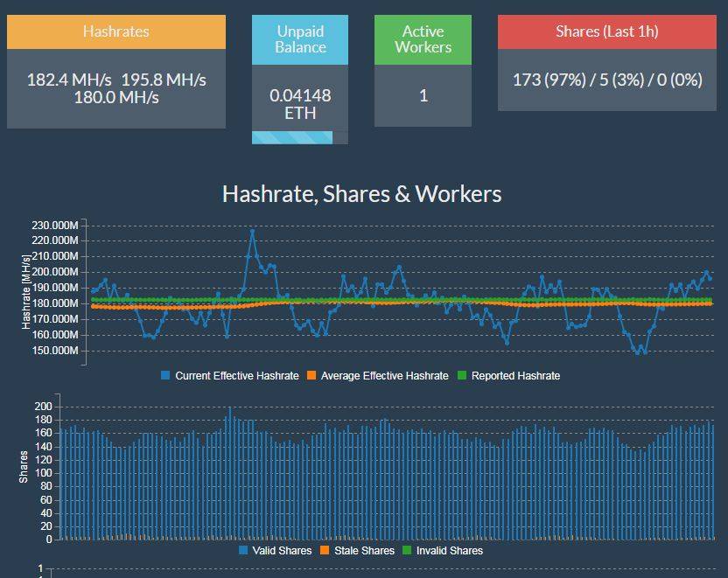Hide the Reported Hashrate series via its label
This screenshot has width=728, height=578.
pos(515,376)
